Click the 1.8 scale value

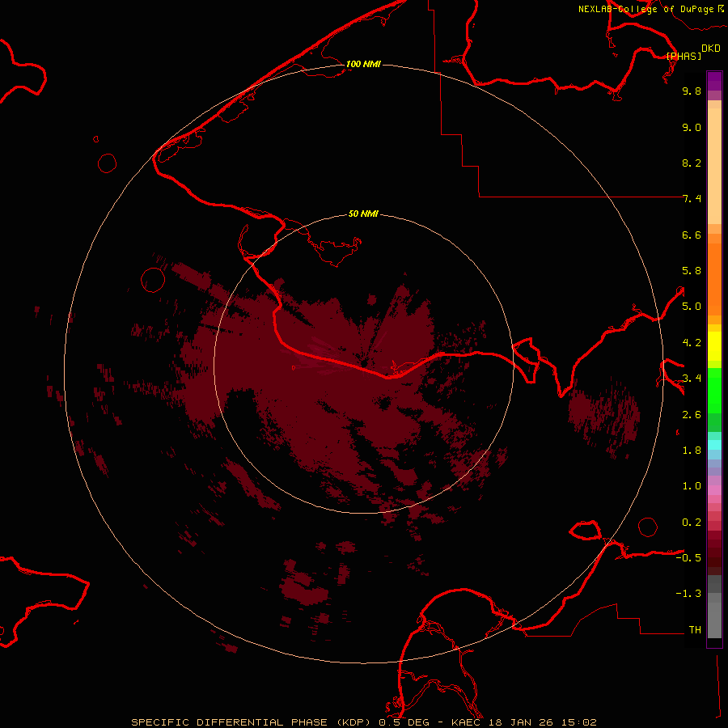692,451
